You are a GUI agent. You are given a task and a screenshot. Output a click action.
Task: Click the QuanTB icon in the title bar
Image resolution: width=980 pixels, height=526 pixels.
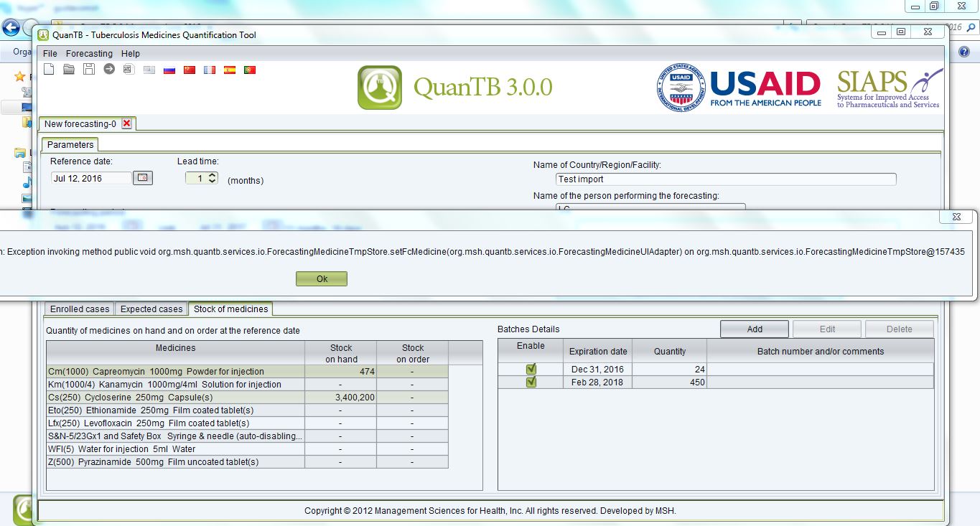[43, 34]
